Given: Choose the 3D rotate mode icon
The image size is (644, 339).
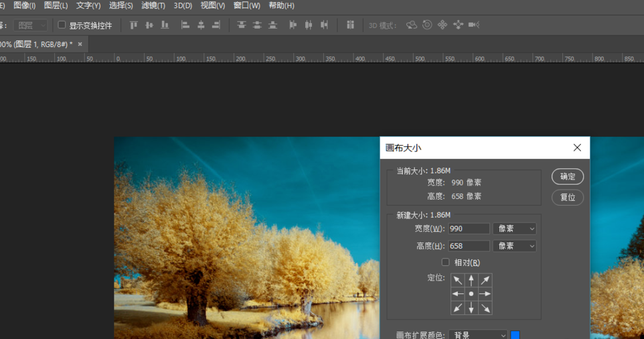Looking at the screenshot, I should tap(412, 25).
